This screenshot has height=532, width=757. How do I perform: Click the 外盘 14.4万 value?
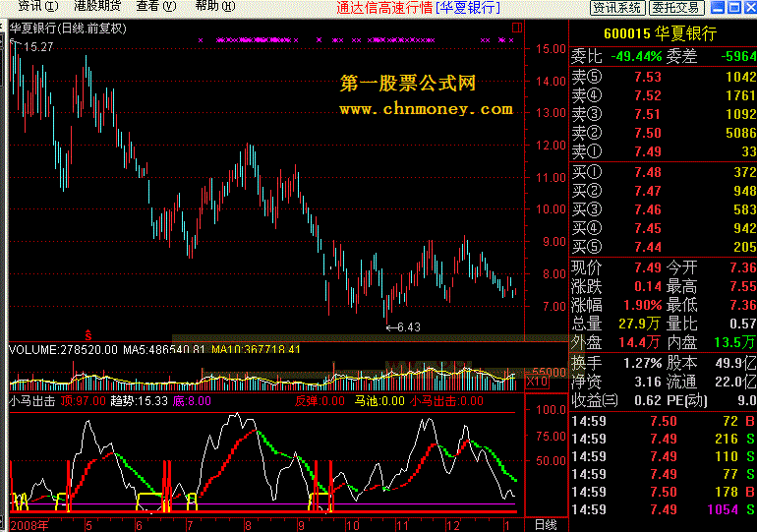[x=639, y=342]
